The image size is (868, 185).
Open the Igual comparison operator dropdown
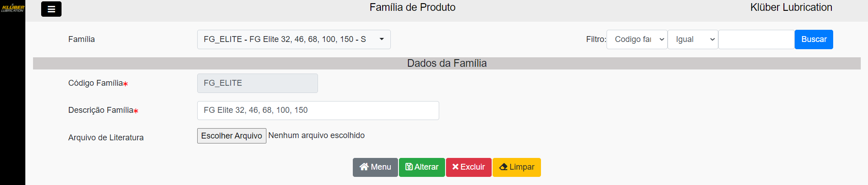693,40
